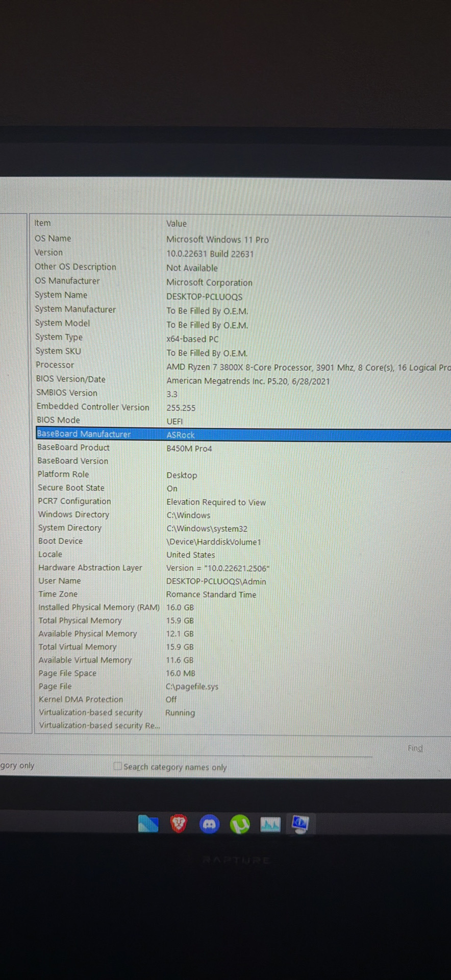Click the 'Romance Standard Time' value
Image resolution: width=451 pixels, height=980 pixels.
coord(211,595)
